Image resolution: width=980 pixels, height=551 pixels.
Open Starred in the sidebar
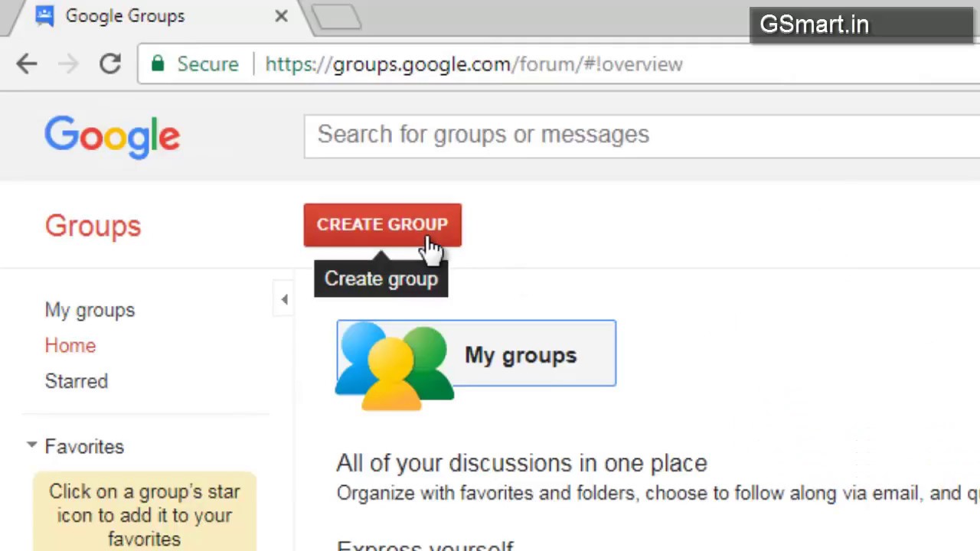[77, 381]
